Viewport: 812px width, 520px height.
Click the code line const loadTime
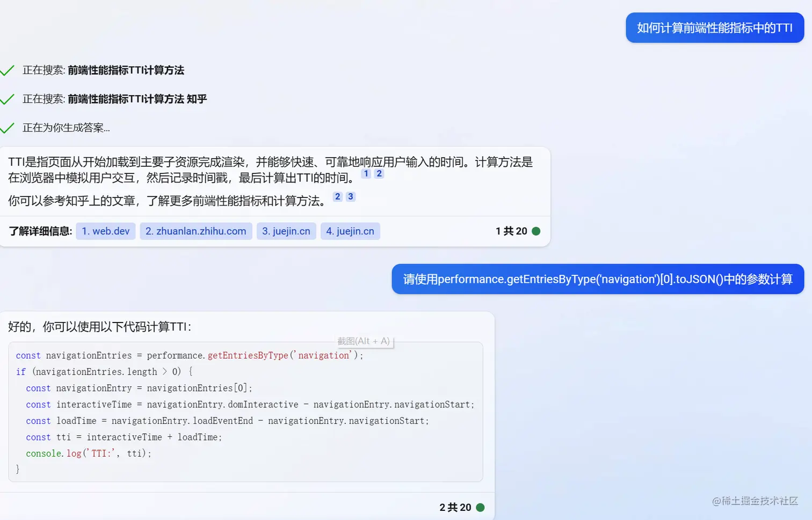pos(228,421)
